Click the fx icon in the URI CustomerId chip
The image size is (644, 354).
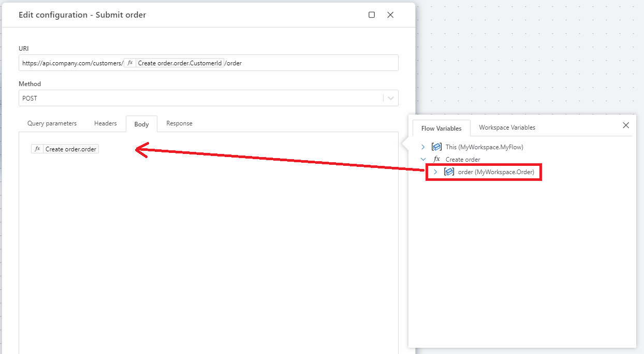pos(130,63)
